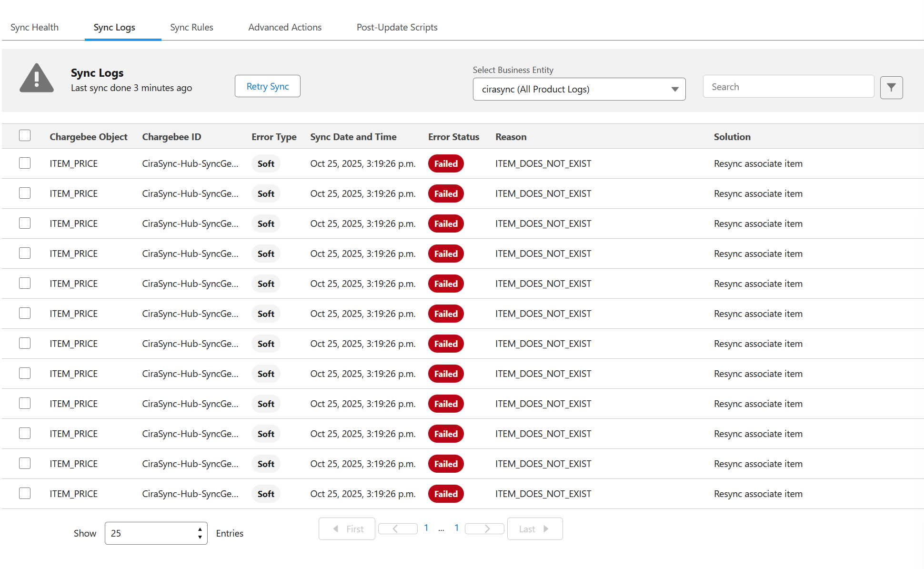Click the warning triangle icon

[x=37, y=79]
